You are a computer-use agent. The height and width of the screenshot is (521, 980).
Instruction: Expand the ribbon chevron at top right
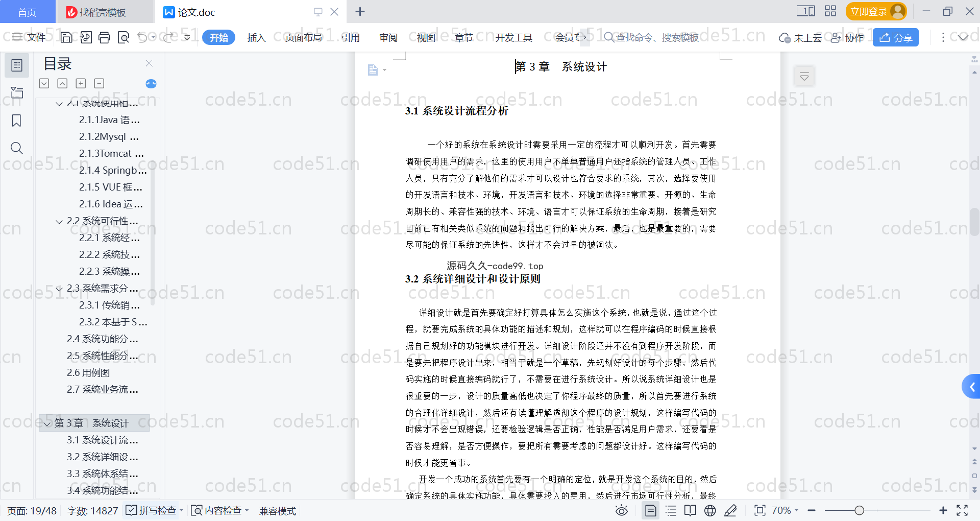click(963, 37)
